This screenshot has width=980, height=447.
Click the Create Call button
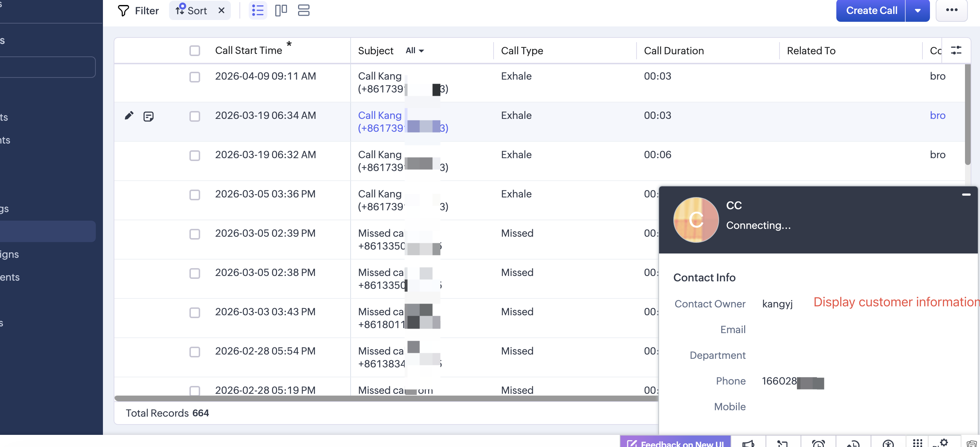click(871, 11)
